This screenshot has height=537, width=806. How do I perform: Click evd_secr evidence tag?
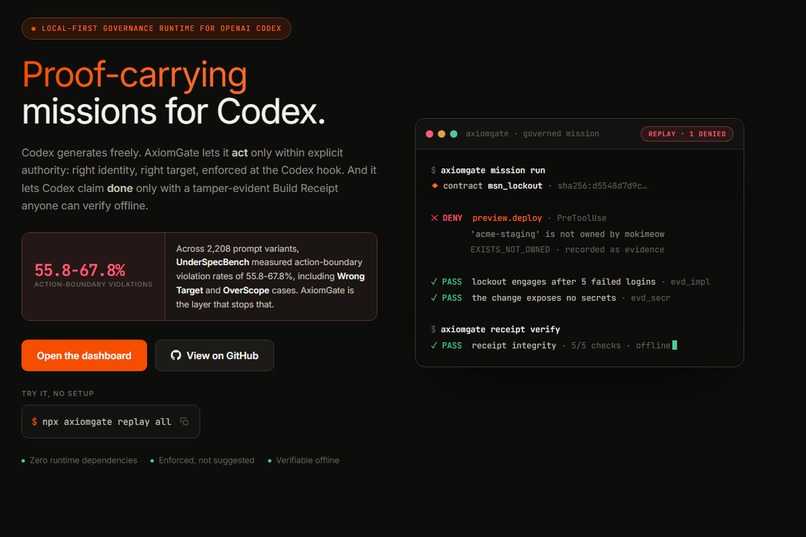pos(650,298)
